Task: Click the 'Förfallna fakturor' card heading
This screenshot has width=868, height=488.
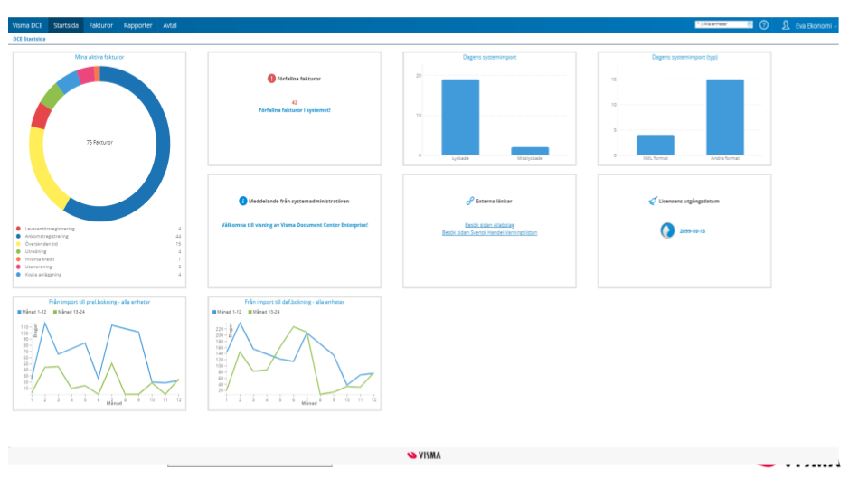Action: click(299, 79)
